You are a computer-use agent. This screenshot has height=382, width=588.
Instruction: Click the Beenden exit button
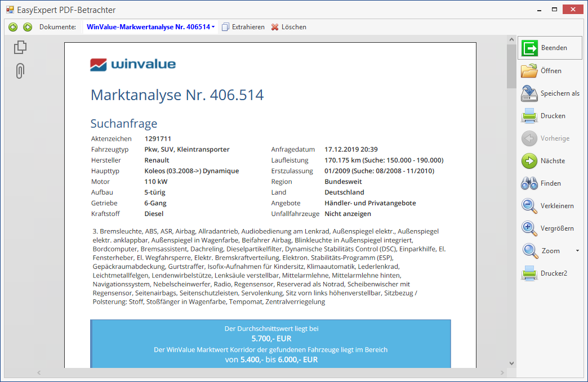click(550, 48)
